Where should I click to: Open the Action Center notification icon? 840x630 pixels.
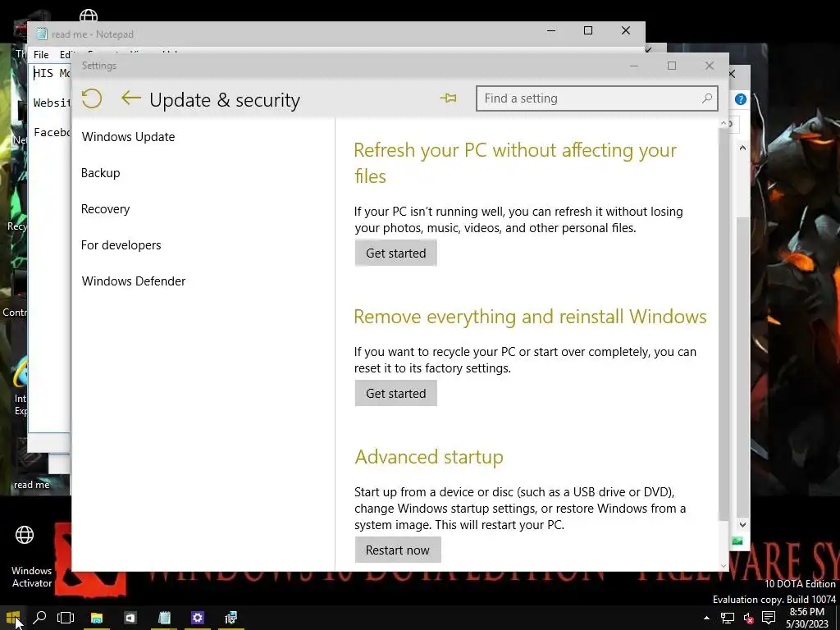point(769,618)
